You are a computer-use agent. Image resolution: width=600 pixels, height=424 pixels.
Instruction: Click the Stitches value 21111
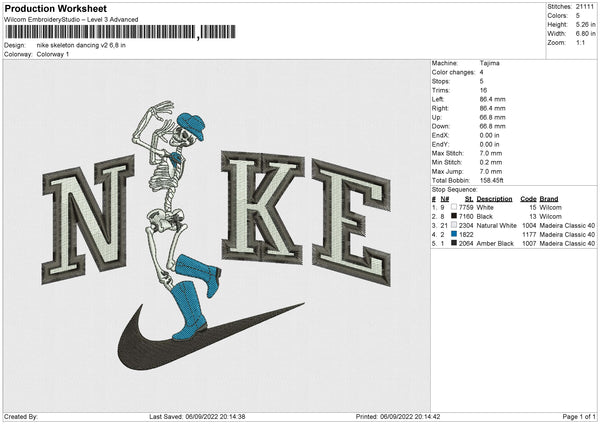pos(585,7)
